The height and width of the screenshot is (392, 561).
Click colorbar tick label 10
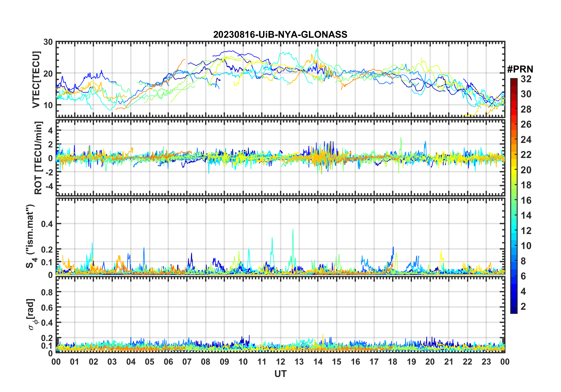point(526,246)
